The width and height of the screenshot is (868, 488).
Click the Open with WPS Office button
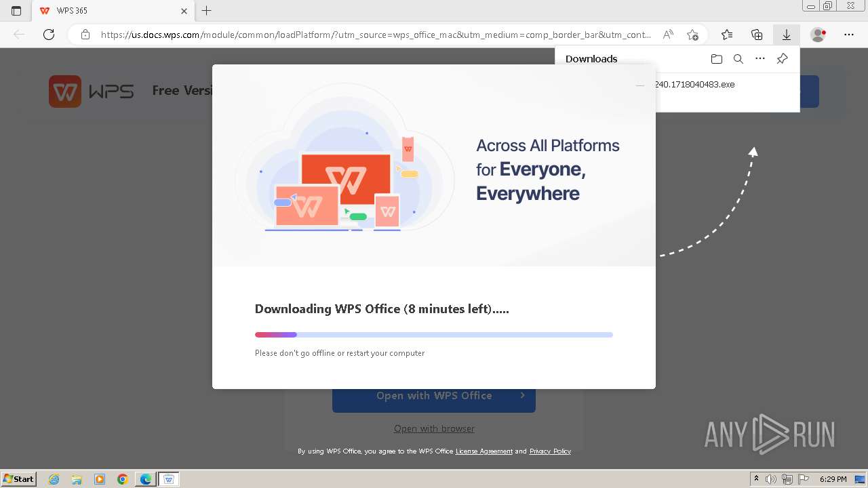tap(434, 396)
